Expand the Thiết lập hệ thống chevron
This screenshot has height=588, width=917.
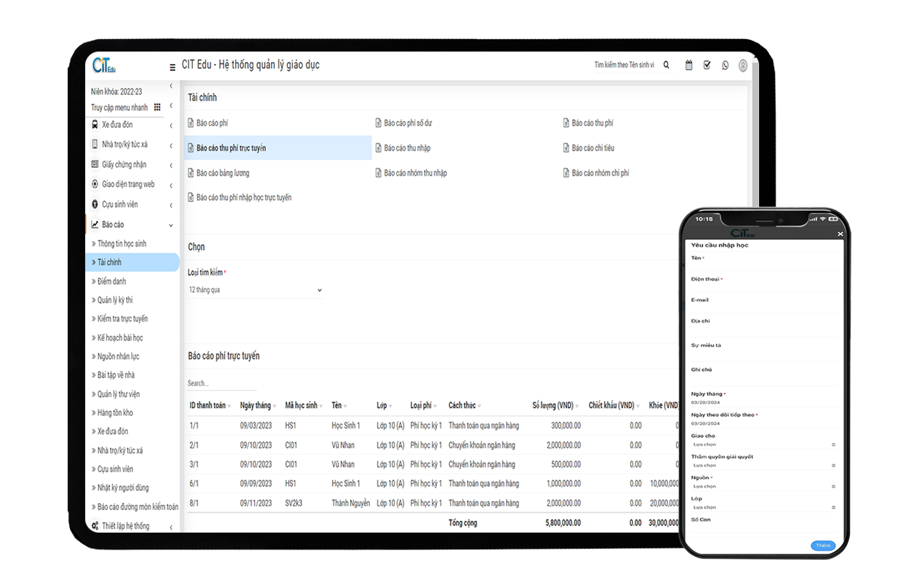pyautogui.click(x=171, y=527)
